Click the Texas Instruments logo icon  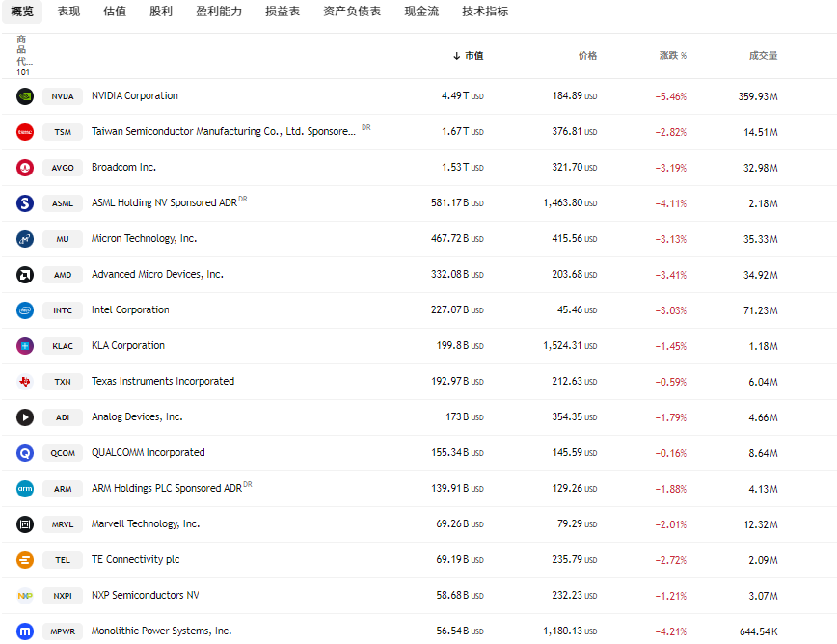click(25, 382)
